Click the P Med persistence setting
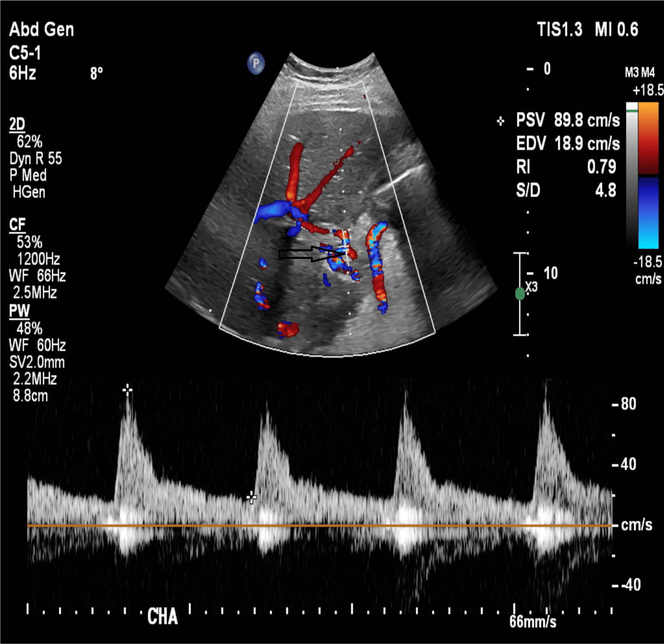Screen dimensions: 664x644 (x=28, y=175)
